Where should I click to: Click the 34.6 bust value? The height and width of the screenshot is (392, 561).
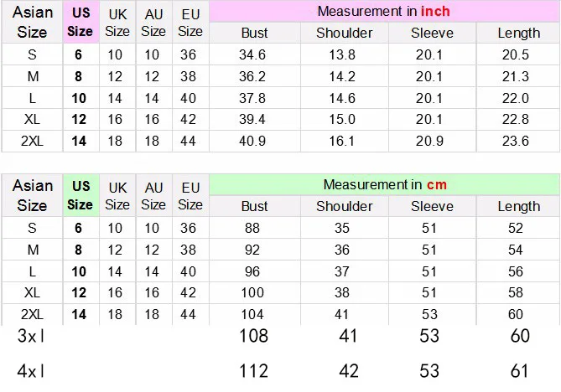coord(254,54)
